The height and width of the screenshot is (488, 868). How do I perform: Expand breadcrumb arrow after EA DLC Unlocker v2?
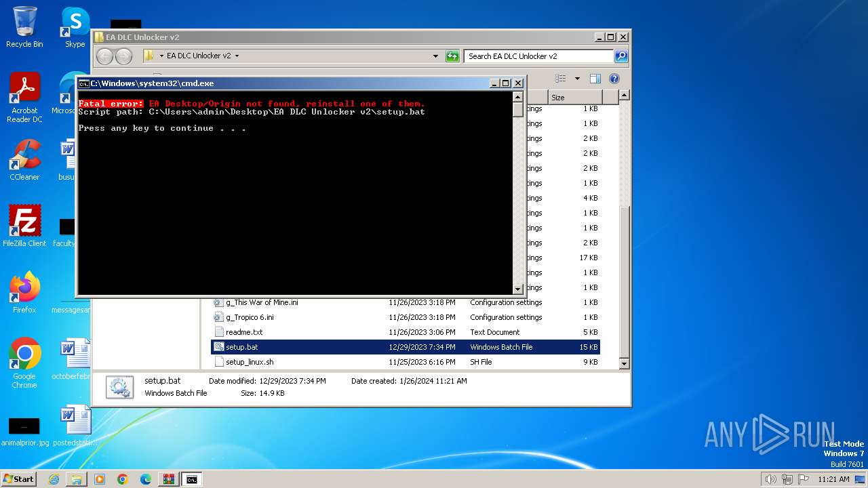click(237, 56)
